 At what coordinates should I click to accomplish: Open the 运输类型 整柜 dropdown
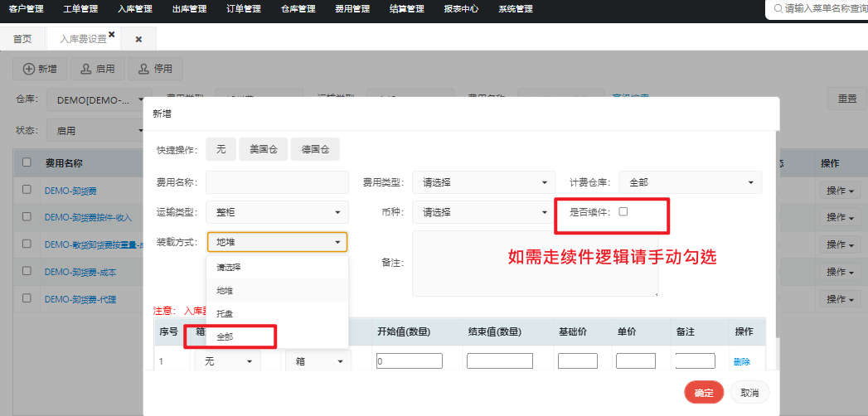point(278,212)
